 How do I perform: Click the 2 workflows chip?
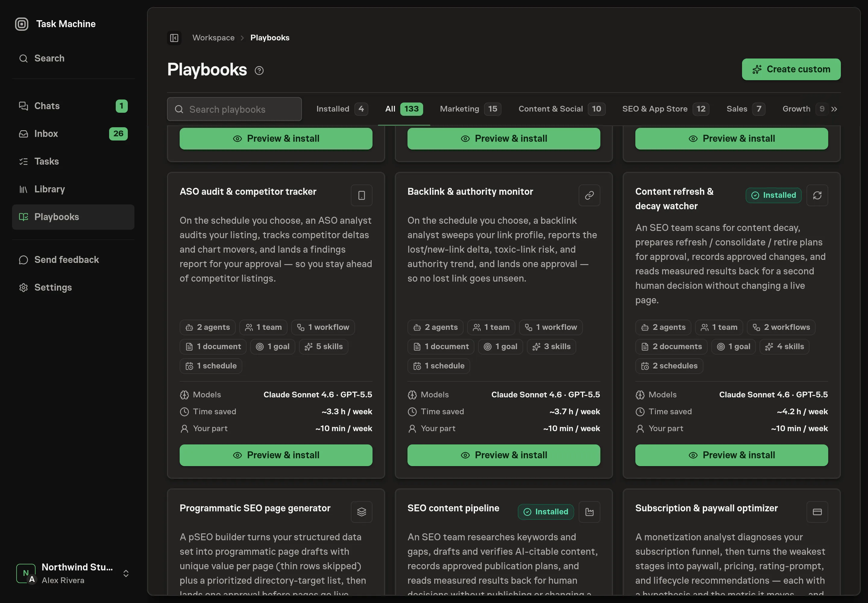click(x=781, y=327)
